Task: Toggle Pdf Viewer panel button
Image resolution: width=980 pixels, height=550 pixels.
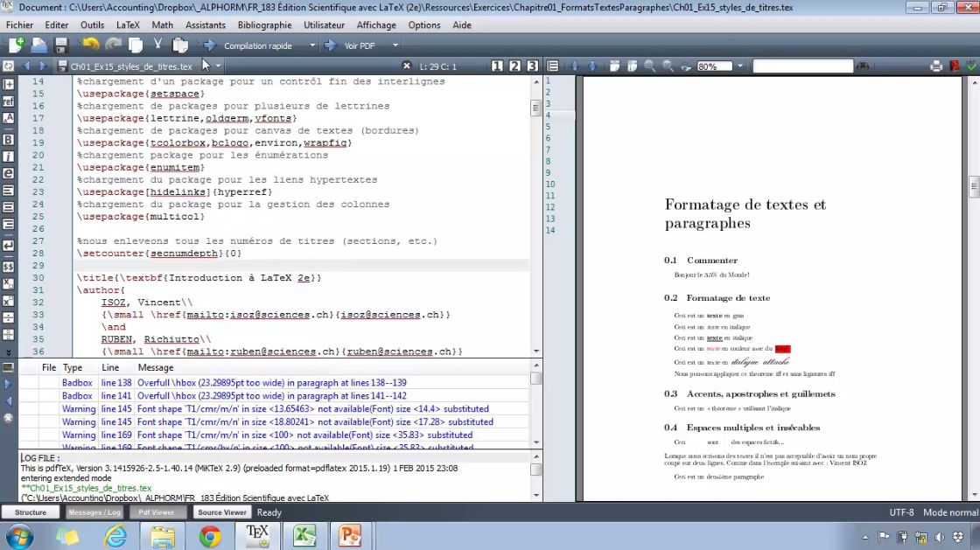Action: 157,512
